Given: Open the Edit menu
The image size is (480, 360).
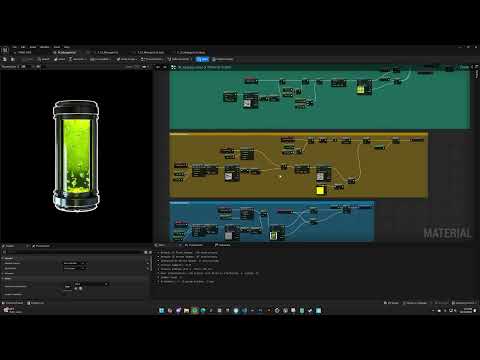Looking at the screenshot, I should coord(23,47).
